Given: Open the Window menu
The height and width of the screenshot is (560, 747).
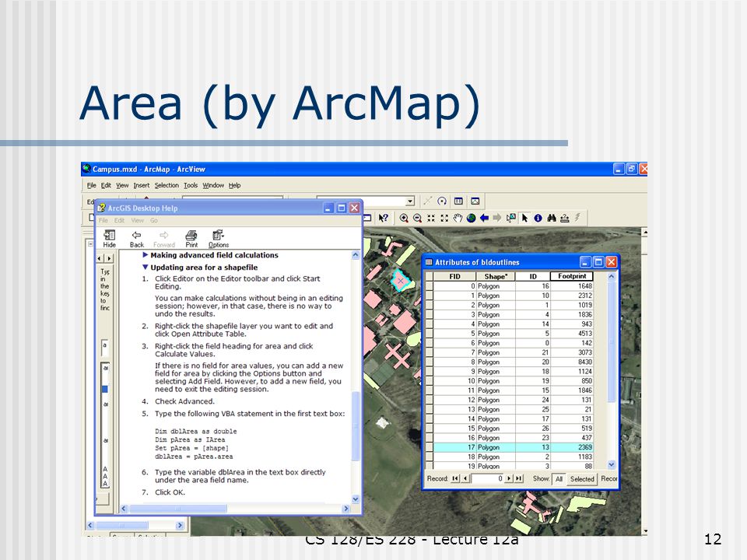Looking at the screenshot, I should pos(213,185).
